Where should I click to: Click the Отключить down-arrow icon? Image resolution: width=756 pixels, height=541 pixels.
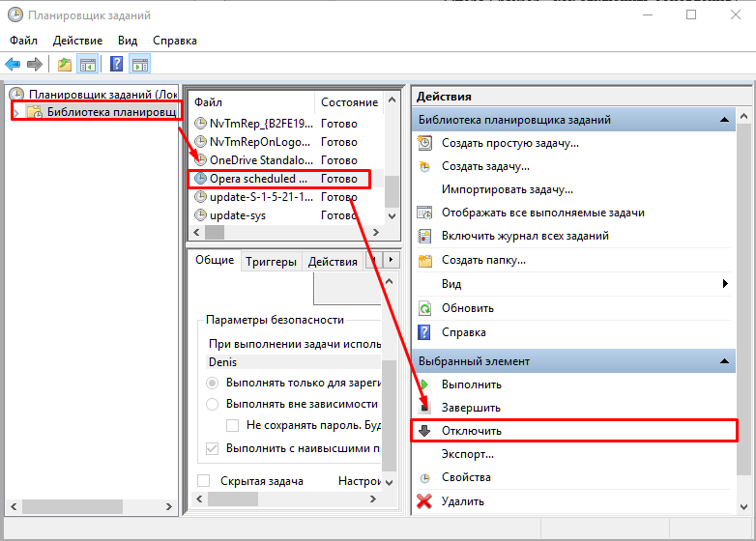point(424,430)
